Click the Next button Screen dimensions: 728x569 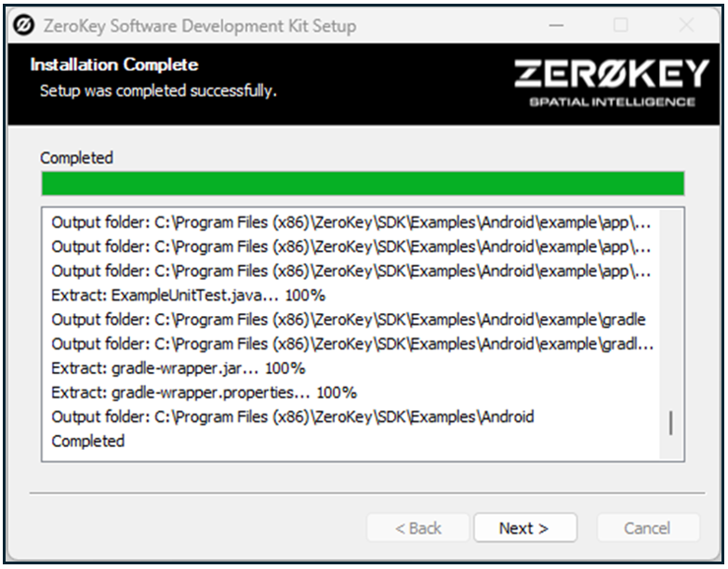click(x=524, y=528)
